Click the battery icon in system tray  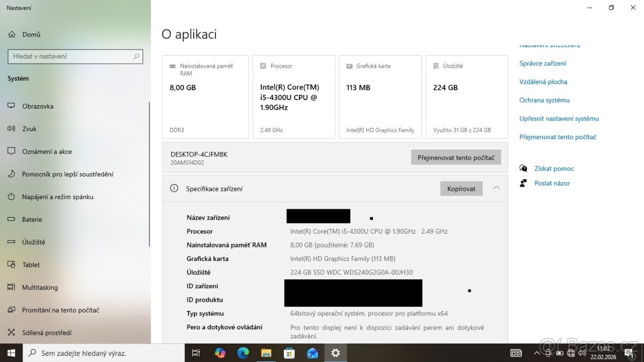[560, 353]
